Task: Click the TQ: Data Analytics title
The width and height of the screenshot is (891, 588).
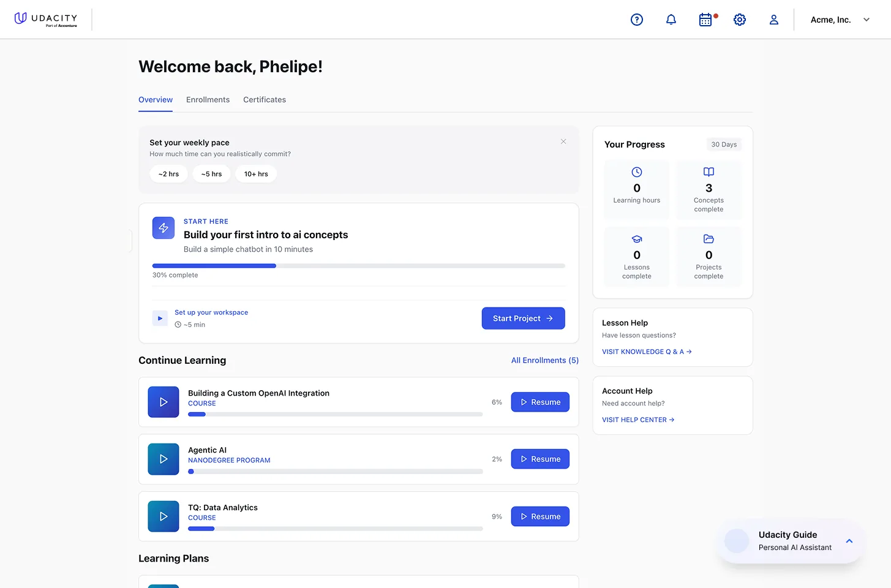Action: click(223, 508)
